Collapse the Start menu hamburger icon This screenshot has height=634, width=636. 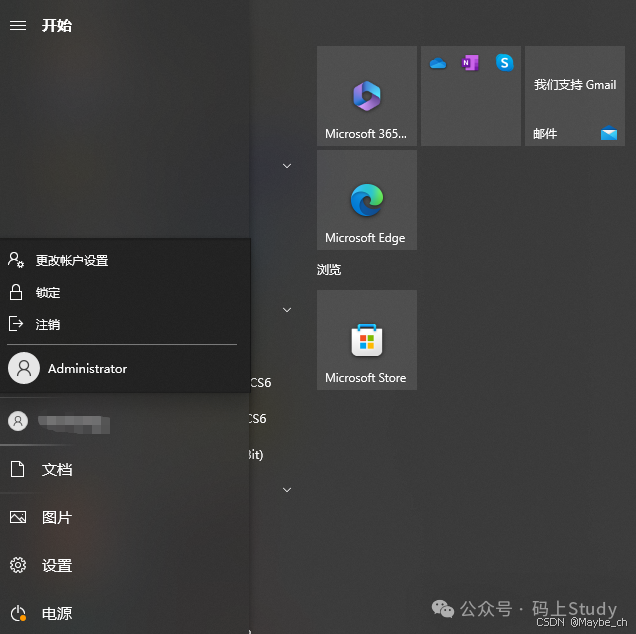[x=18, y=26]
